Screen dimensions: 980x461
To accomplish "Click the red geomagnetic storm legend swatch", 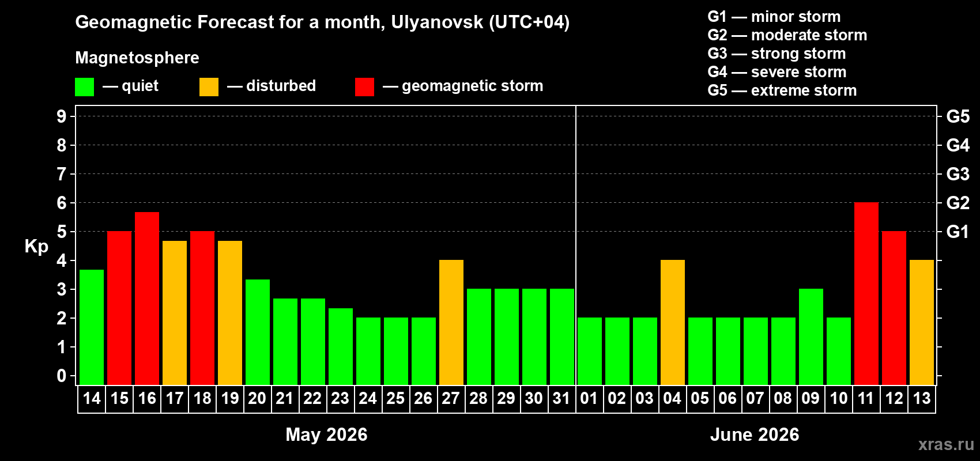I will coord(364,87).
